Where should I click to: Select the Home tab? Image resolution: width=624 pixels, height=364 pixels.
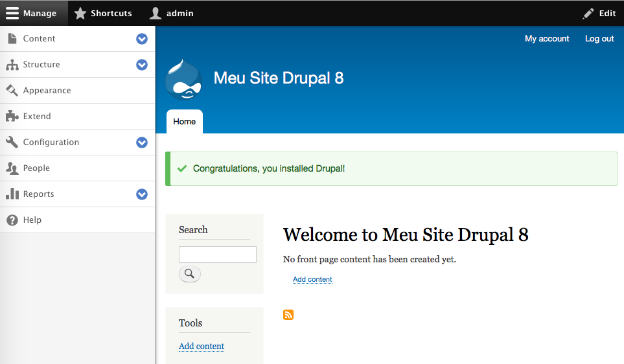184,121
